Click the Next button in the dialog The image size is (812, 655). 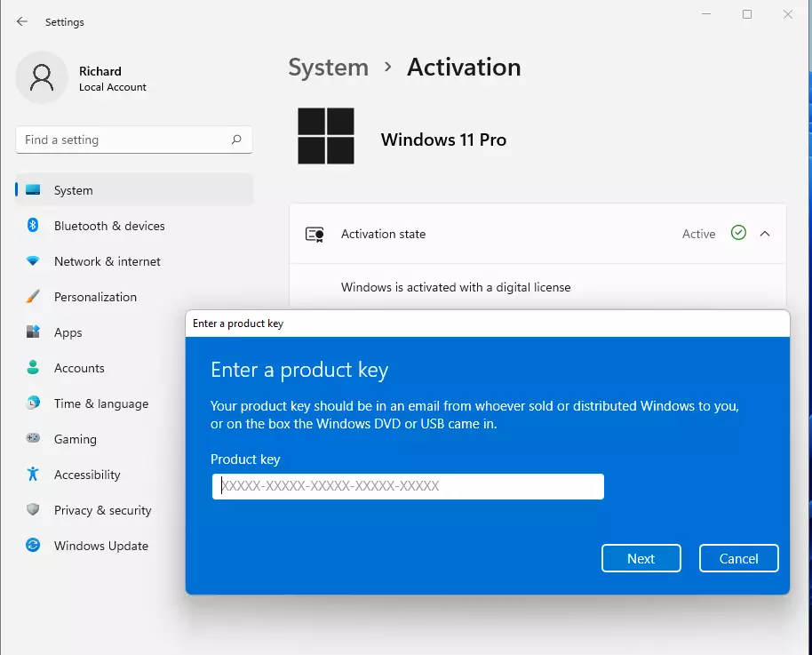point(641,558)
